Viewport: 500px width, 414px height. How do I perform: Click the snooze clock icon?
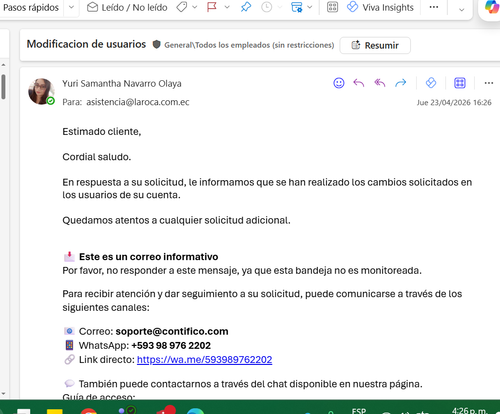point(266,7)
